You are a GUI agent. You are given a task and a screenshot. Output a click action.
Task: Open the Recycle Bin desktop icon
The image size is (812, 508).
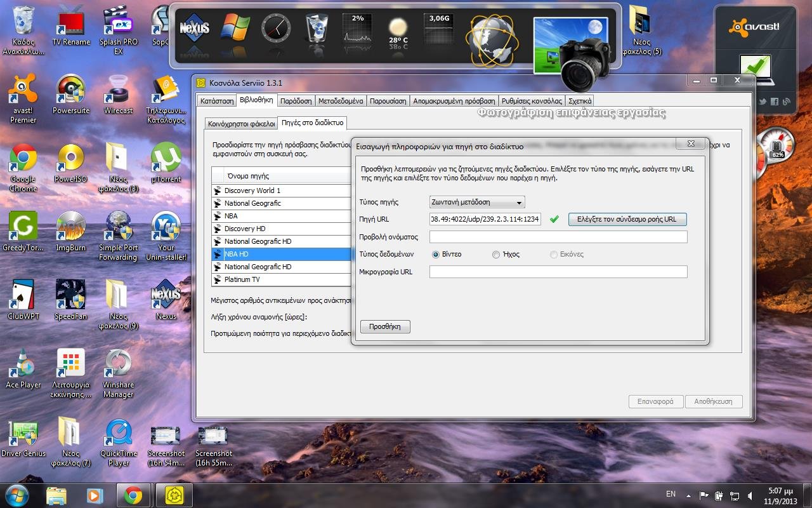23,30
